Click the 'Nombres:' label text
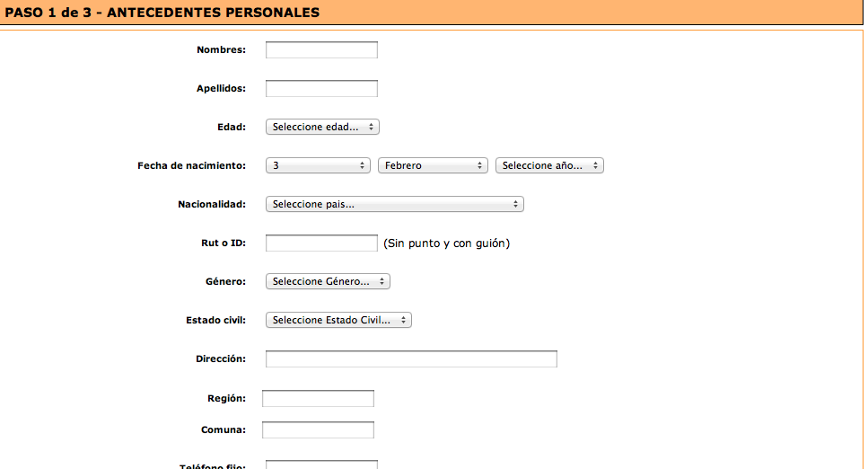The image size is (868, 469). point(221,49)
